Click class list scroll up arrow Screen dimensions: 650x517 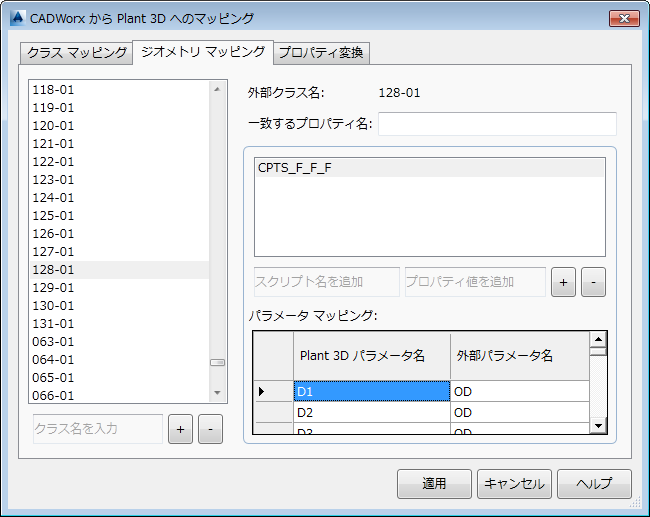tap(217, 89)
